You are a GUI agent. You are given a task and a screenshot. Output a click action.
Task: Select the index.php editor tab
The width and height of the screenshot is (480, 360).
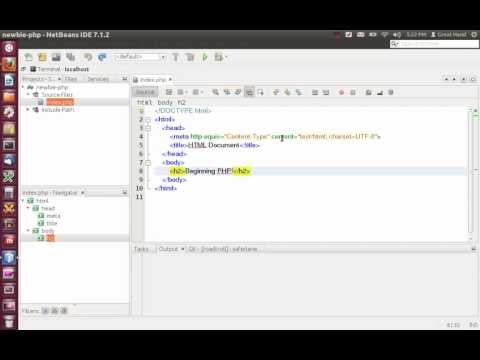click(152, 80)
